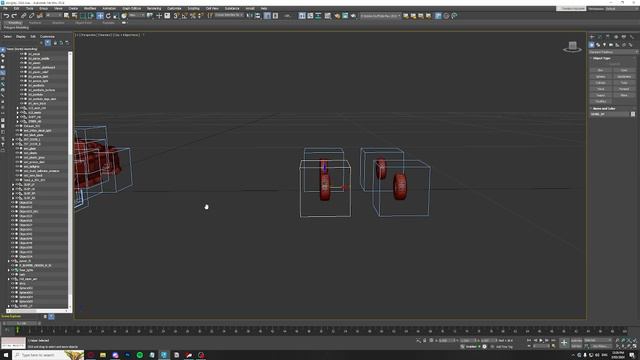640x360 pixels.
Task: Click the Cylinder primitive button
Action: 600,83
